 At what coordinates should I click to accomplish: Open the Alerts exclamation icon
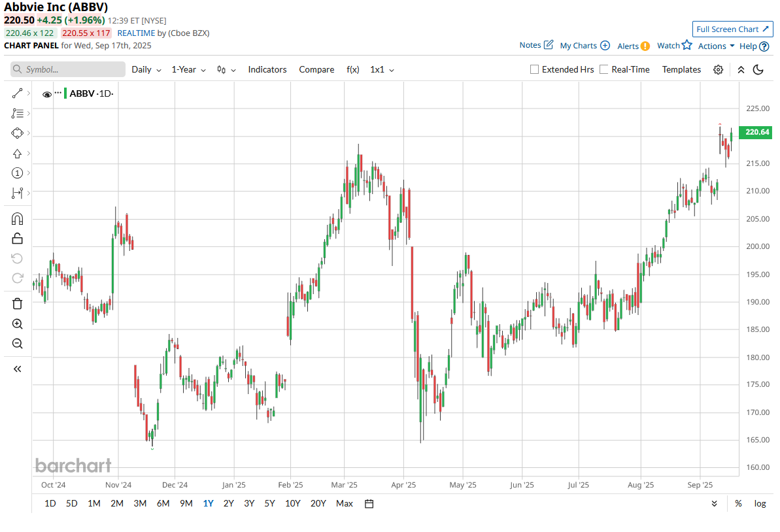pyautogui.click(x=645, y=46)
